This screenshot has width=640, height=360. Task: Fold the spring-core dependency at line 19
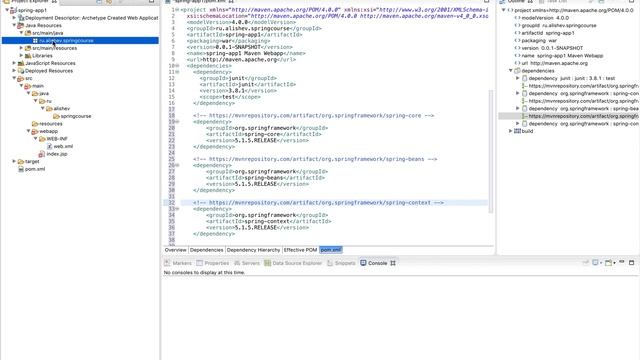[177, 122]
